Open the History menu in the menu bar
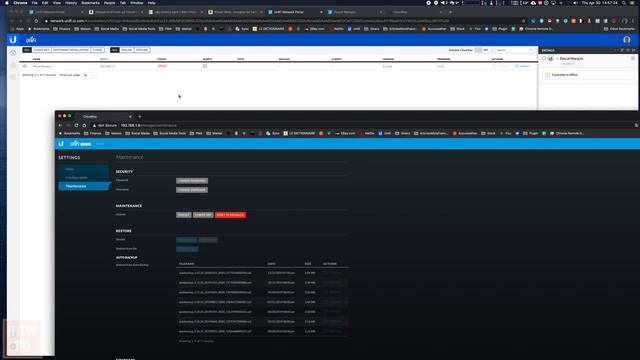The image size is (640, 360). pyautogui.click(x=71, y=3)
